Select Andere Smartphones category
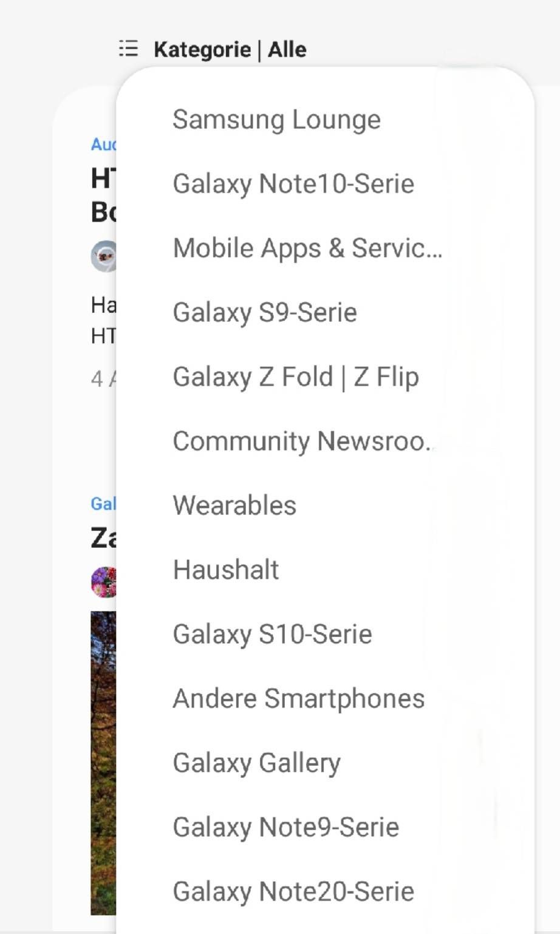 298,699
